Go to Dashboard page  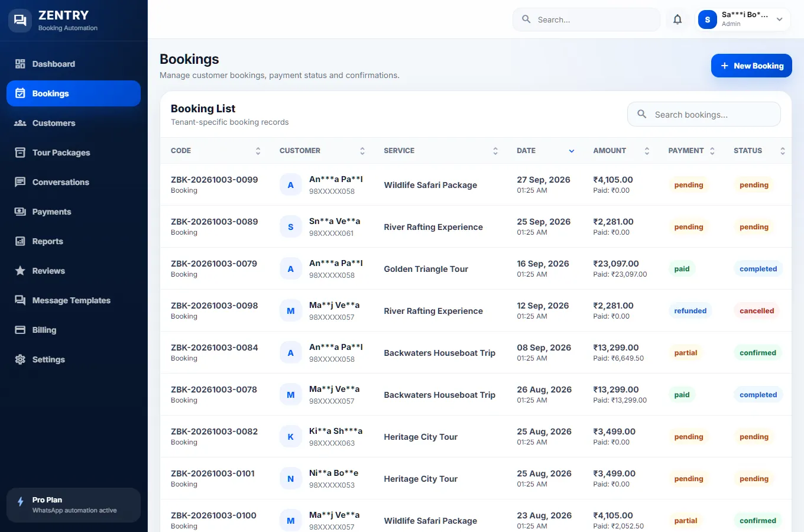73,64
